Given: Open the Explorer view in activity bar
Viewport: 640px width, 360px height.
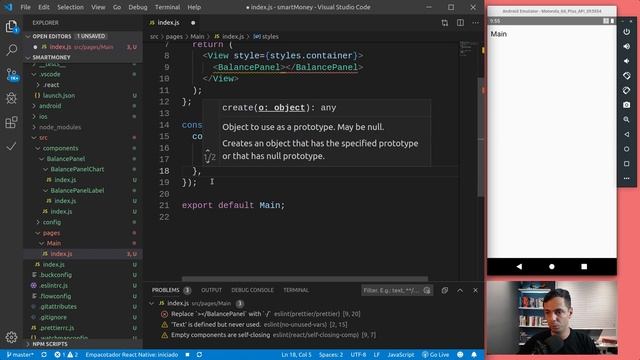Looking at the screenshot, I should tap(11, 27).
